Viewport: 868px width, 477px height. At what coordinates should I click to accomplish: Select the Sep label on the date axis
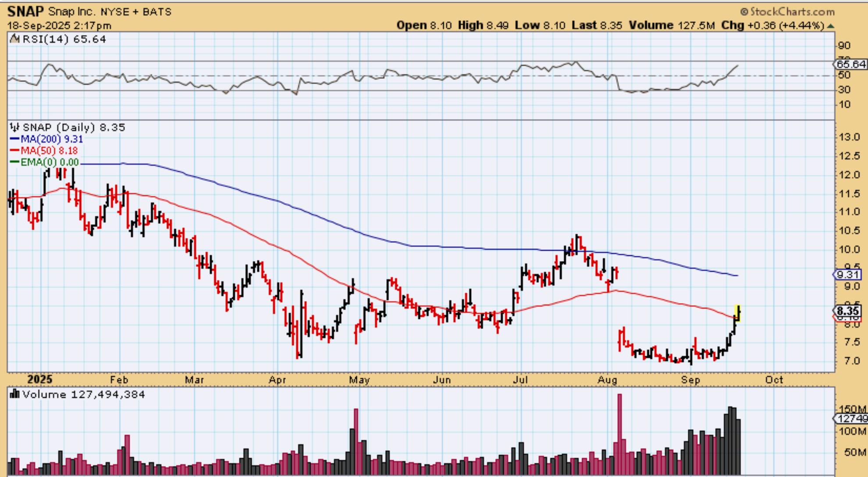click(x=690, y=380)
